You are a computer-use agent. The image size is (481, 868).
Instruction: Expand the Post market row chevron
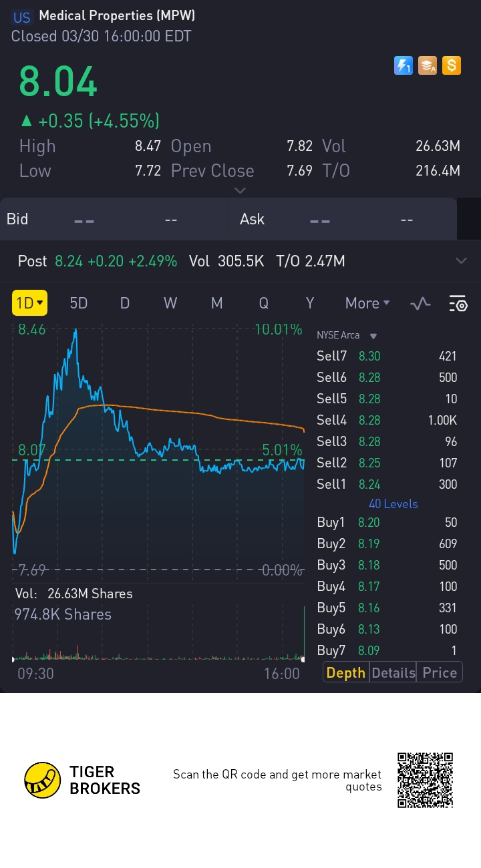click(x=461, y=261)
